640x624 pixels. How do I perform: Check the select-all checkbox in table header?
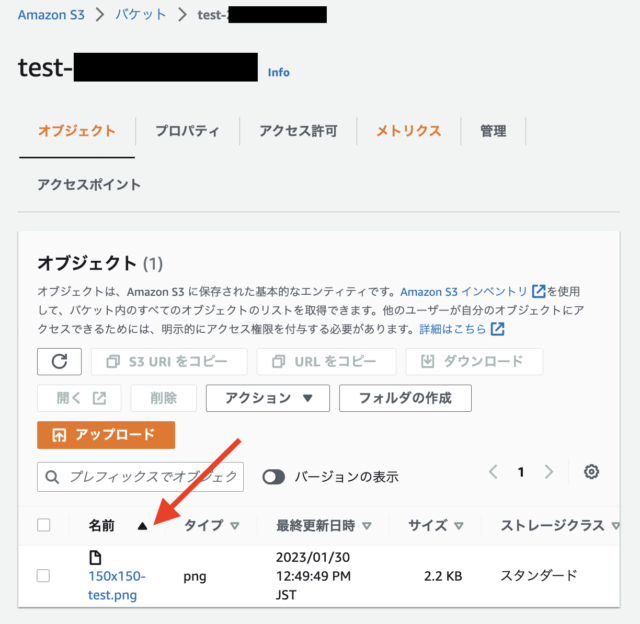[44, 525]
